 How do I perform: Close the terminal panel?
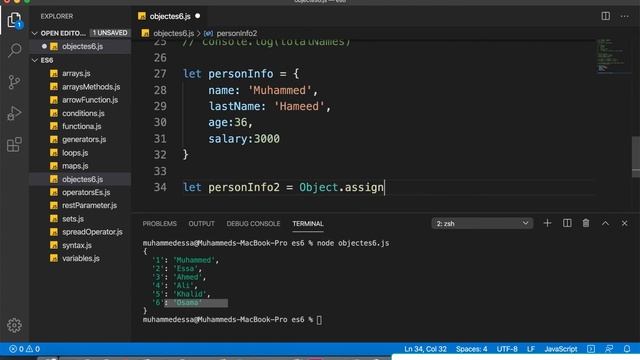click(x=624, y=223)
